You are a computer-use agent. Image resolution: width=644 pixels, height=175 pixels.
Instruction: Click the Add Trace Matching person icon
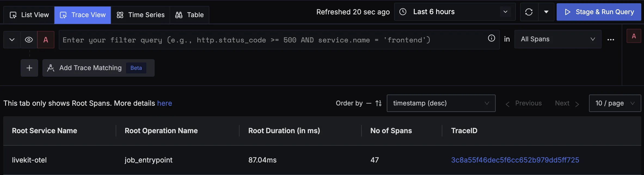click(x=51, y=68)
